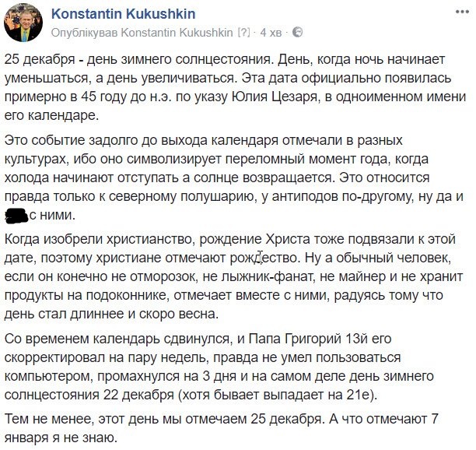
Task: Click Konstantin Kukushkin in the 'Опублікував' line
Action: [x=177, y=32]
